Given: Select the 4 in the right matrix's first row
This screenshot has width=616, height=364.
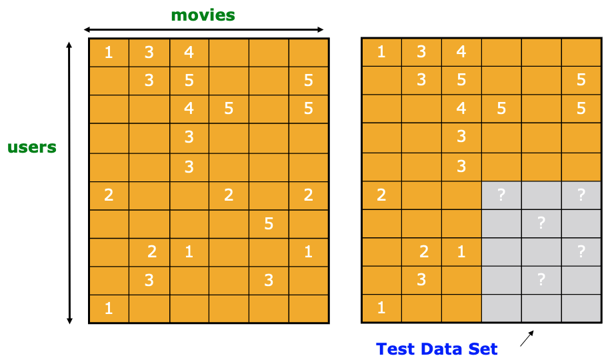Looking at the screenshot, I should pyautogui.click(x=461, y=51).
